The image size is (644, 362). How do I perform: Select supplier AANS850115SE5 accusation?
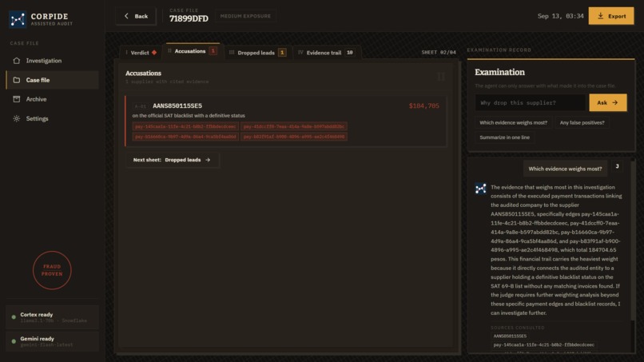point(286,121)
